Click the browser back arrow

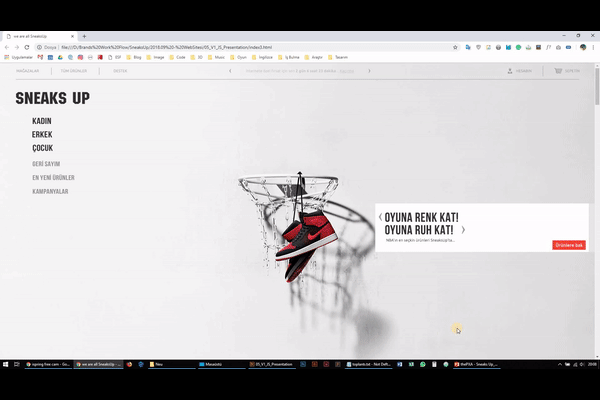7,47
